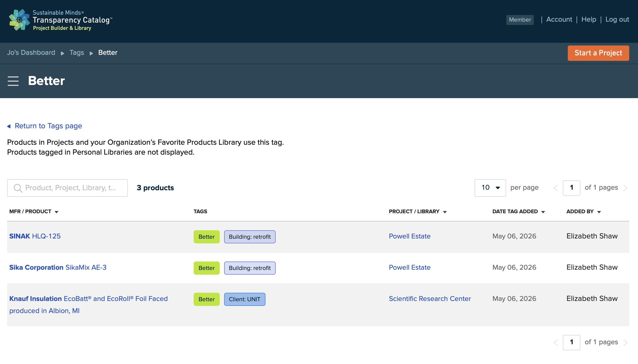
Task: Go to next page using bottom arrow
Action: point(625,343)
